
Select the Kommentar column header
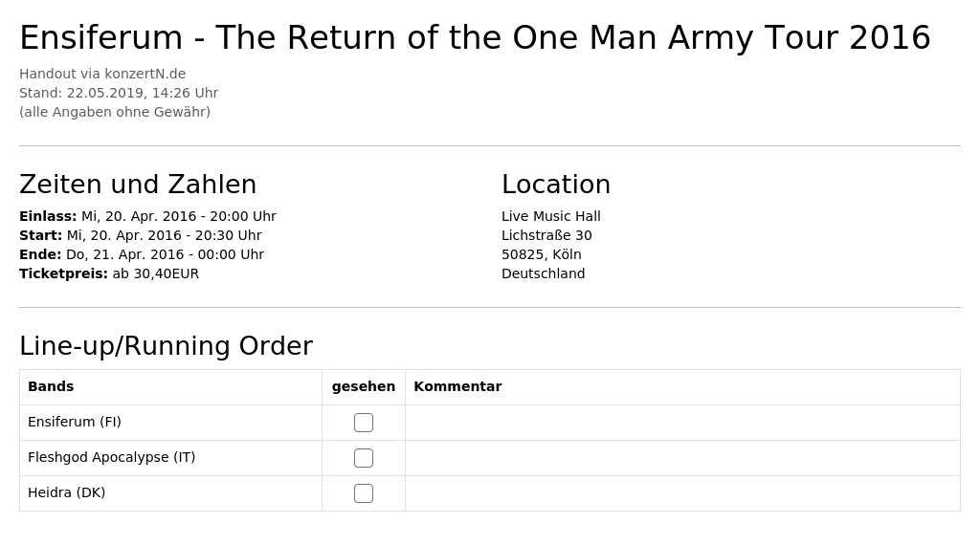(457, 386)
